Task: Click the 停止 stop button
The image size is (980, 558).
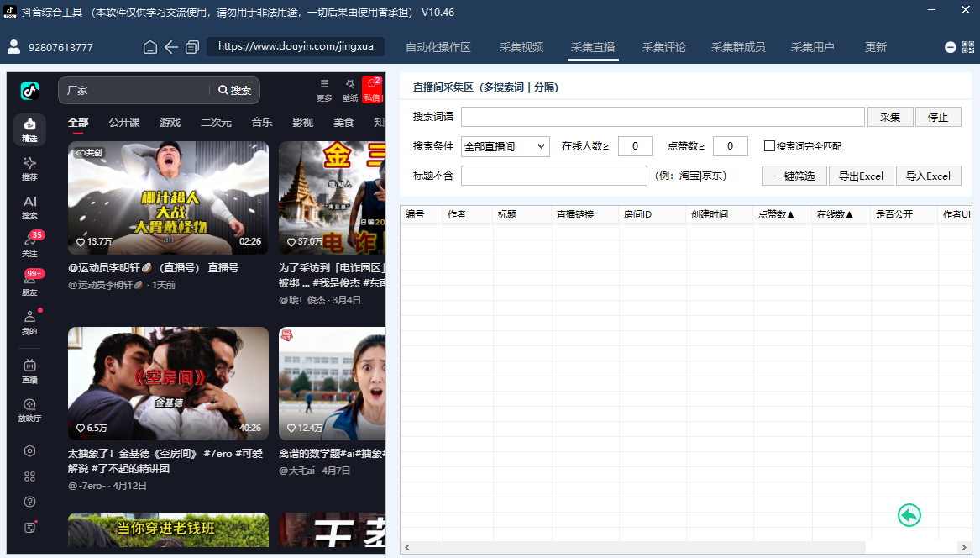Action: click(938, 117)
